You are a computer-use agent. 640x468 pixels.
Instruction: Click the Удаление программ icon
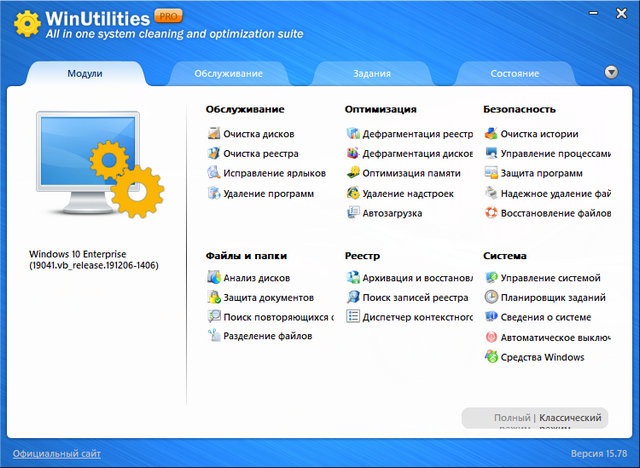(214, 193)
